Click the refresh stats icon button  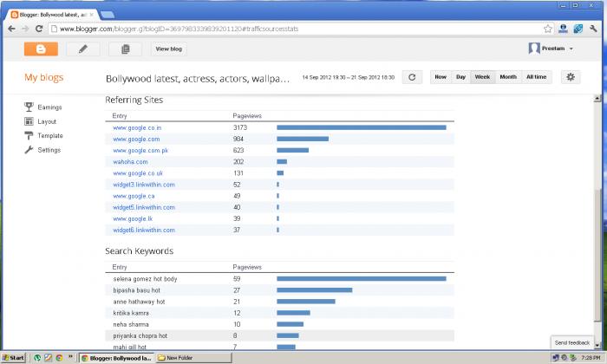coord(412,77)
